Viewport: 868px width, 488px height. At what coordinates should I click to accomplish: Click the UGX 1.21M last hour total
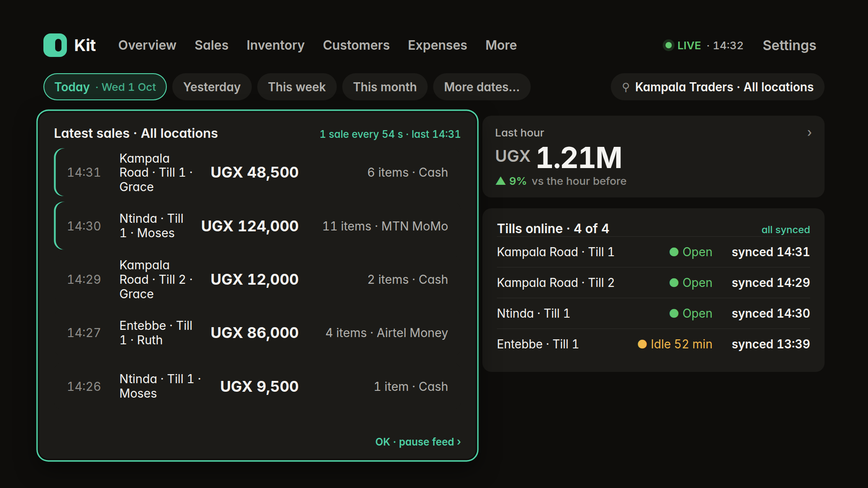559,157
